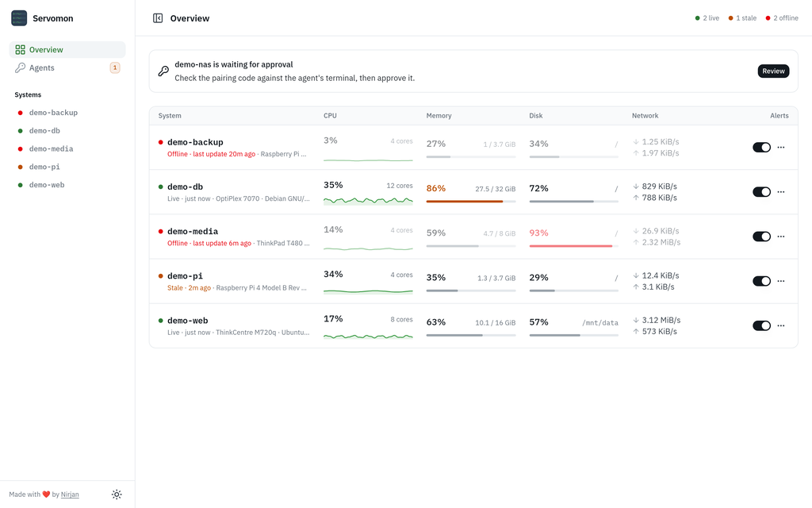Toggle alerts for demo-web
Screen dimensions: 812x508
762,325
